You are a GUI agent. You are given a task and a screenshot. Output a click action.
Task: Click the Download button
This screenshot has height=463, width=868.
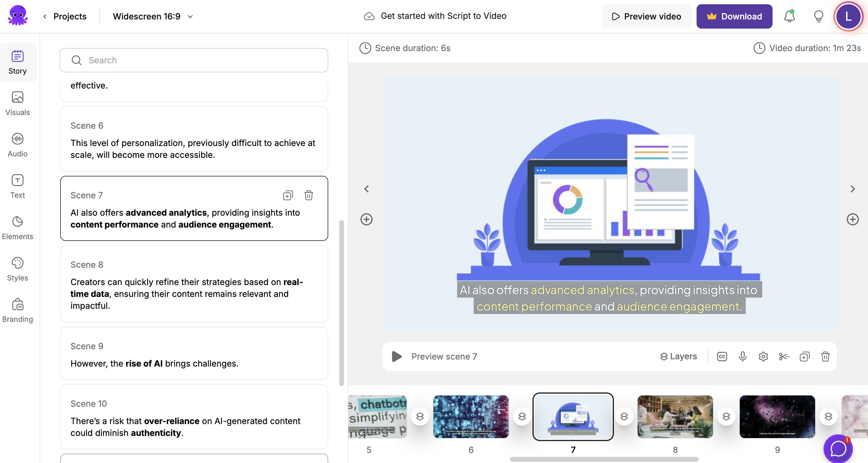click(x=735, y=16)
